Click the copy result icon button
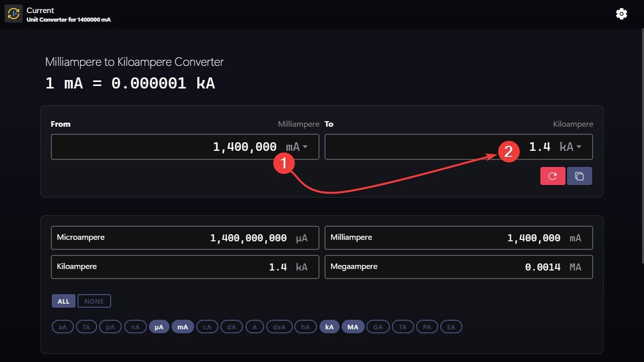The image size is (644, 362). pyautogui.click(x=579, y=176)
